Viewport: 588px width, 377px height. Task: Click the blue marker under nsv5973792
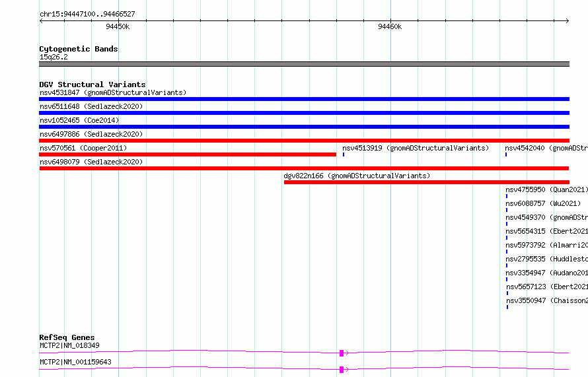pos(507,252)
